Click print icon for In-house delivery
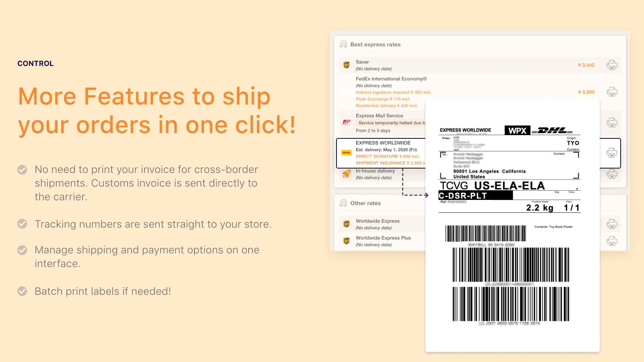The image size is (644, 362). click(612, 174)
